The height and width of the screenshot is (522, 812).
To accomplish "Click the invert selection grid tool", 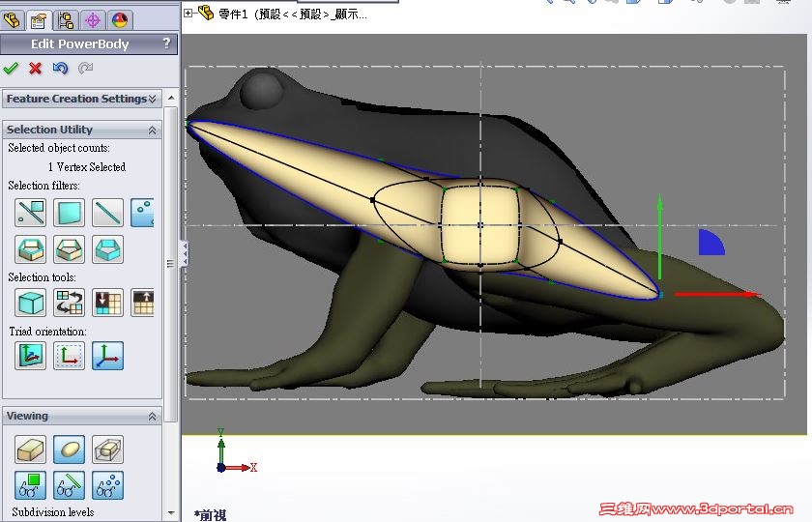I will tap(69, 303).
